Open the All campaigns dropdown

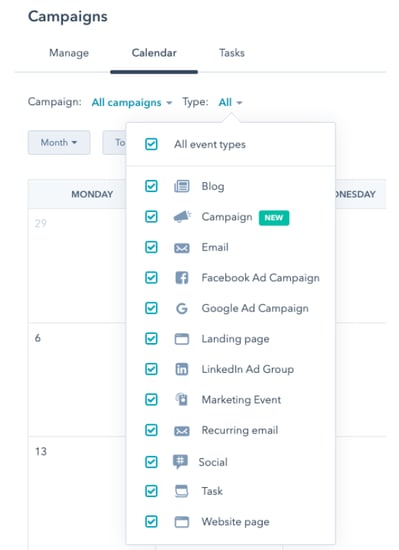132,102
